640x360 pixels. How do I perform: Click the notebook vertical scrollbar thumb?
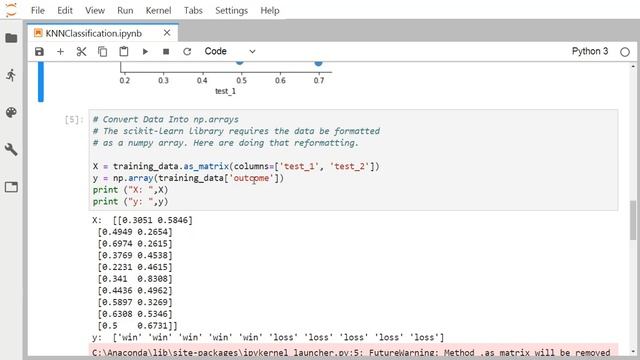(x=633, y=220)
